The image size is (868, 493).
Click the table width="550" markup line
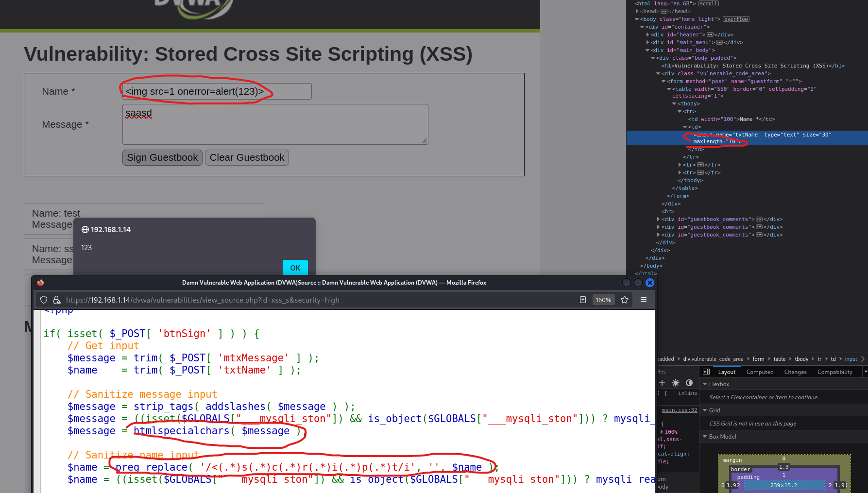point(744,92)
